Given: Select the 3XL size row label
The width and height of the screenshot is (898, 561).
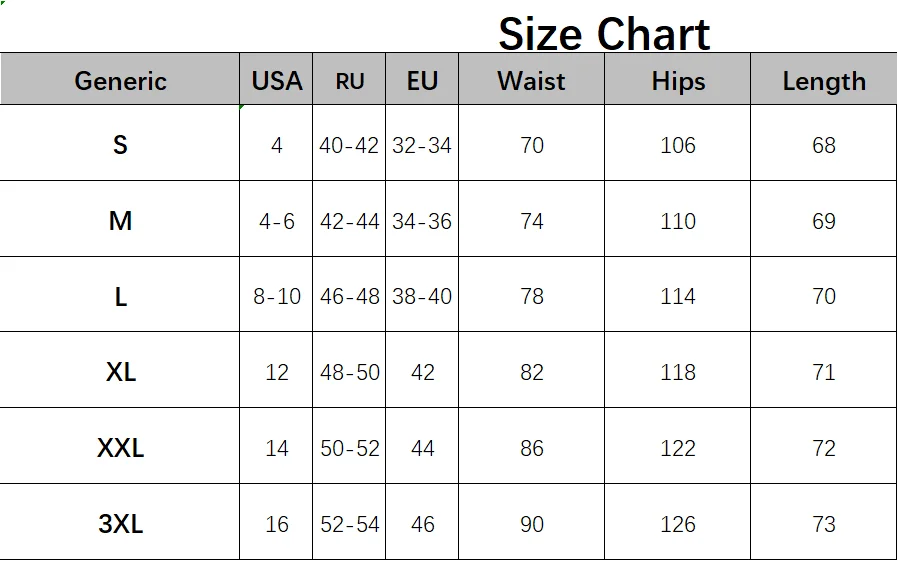Looking at the screenshot, I should (x=120, y=522).
